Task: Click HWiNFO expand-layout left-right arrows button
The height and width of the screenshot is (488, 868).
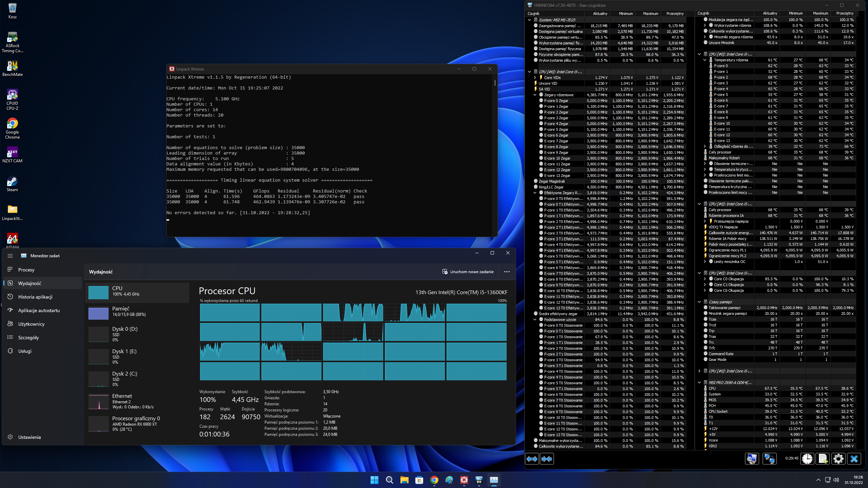Action: tap(532, 459)
